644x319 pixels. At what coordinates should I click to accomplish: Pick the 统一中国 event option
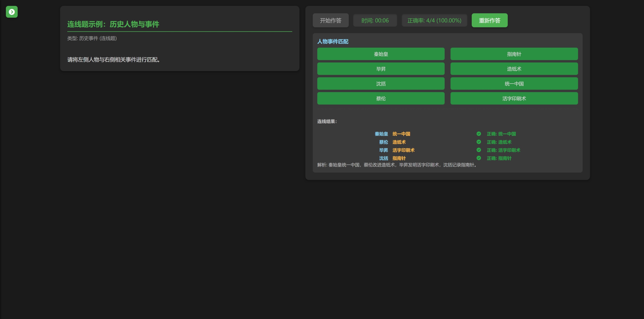514,83
